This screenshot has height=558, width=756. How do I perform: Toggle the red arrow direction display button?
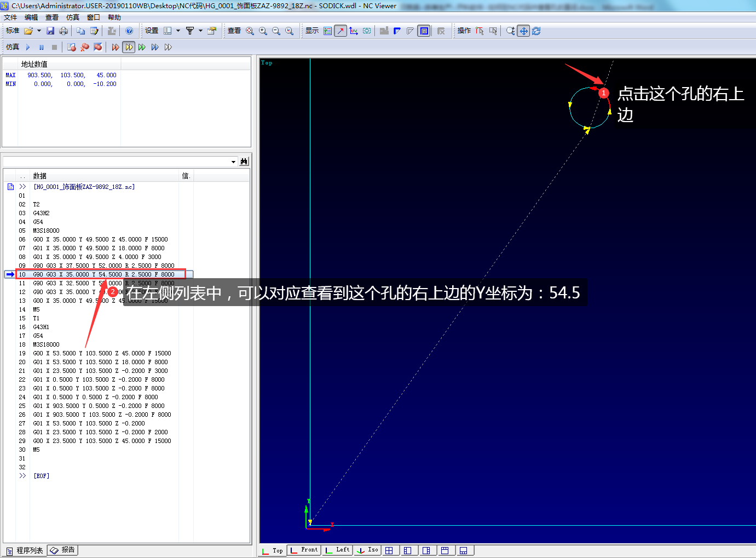tap(341, 31)
